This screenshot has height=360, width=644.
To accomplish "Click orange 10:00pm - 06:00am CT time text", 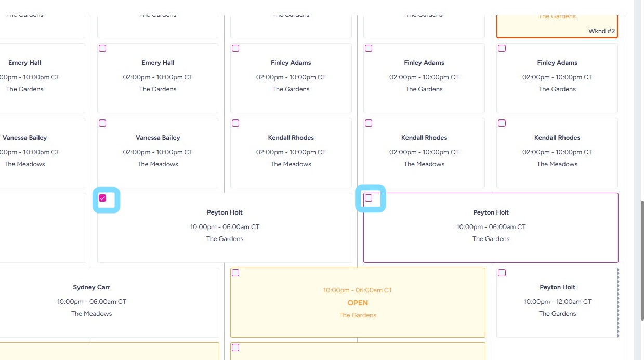I will pos(358,290).
